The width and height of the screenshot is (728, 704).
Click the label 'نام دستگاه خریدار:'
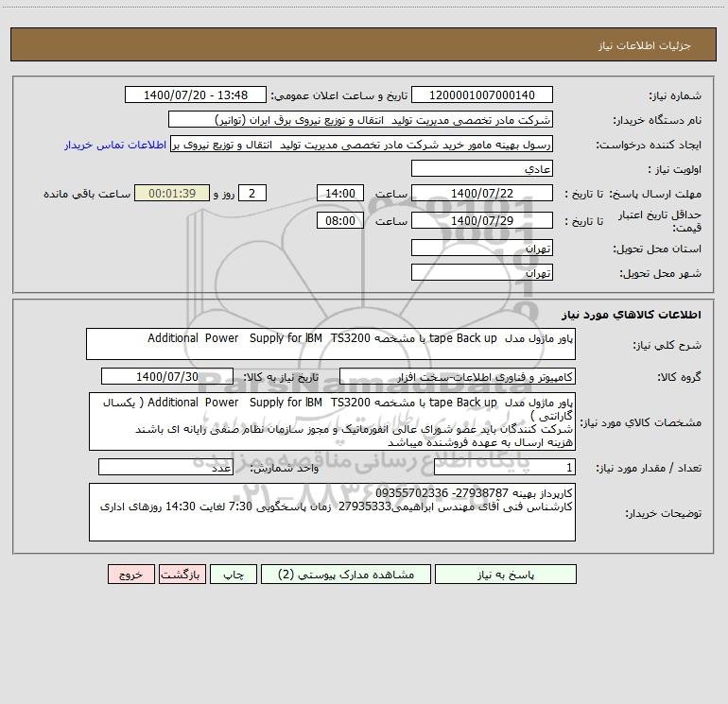click(657, 120)
